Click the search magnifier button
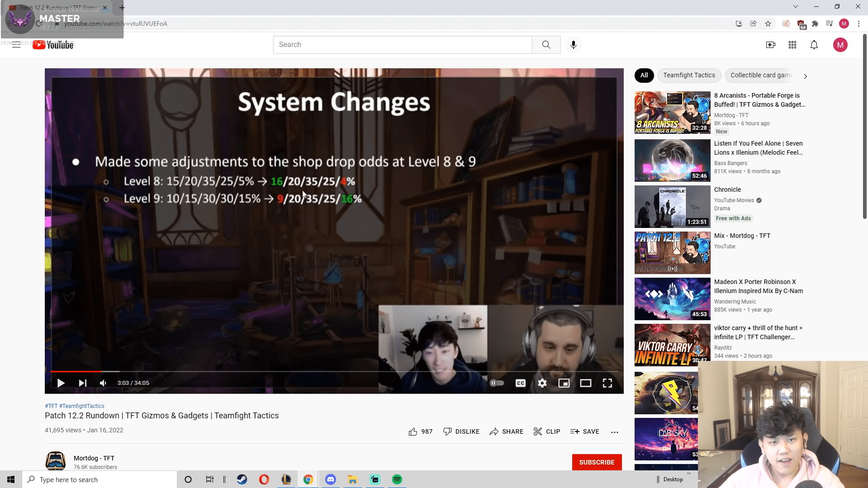 pyautogui.click(x=546, y=45)
